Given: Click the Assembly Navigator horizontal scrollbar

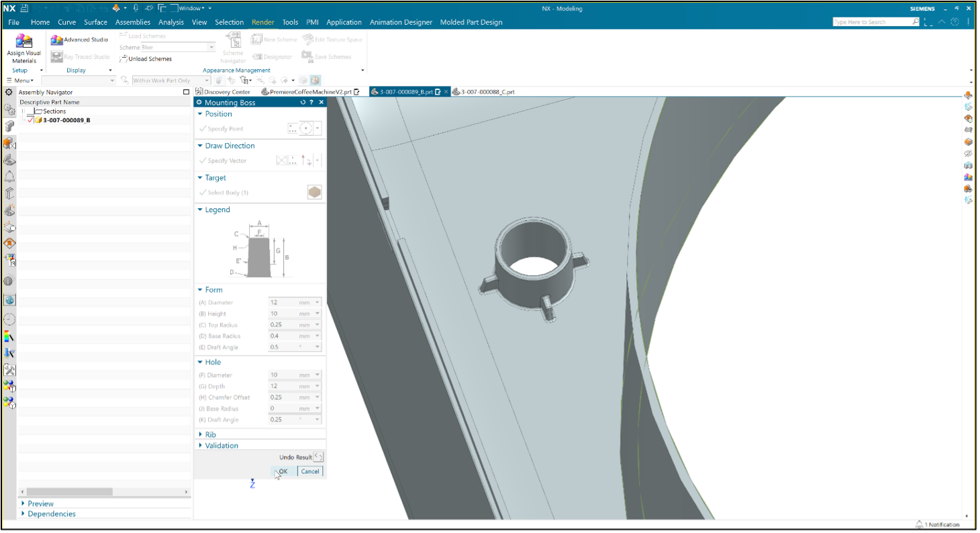Looking at the screenshot, I should [x=70, y=492].
